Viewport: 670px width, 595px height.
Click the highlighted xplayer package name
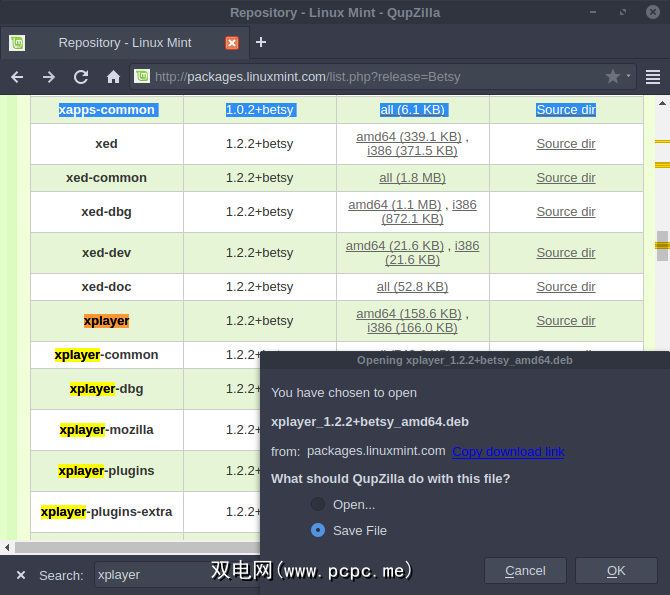point(106,321)
